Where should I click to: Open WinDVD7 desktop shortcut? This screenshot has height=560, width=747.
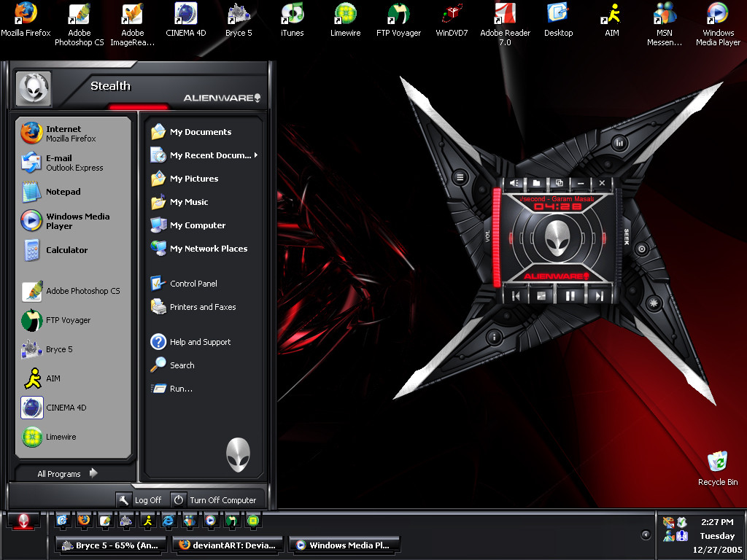(452, 20)
